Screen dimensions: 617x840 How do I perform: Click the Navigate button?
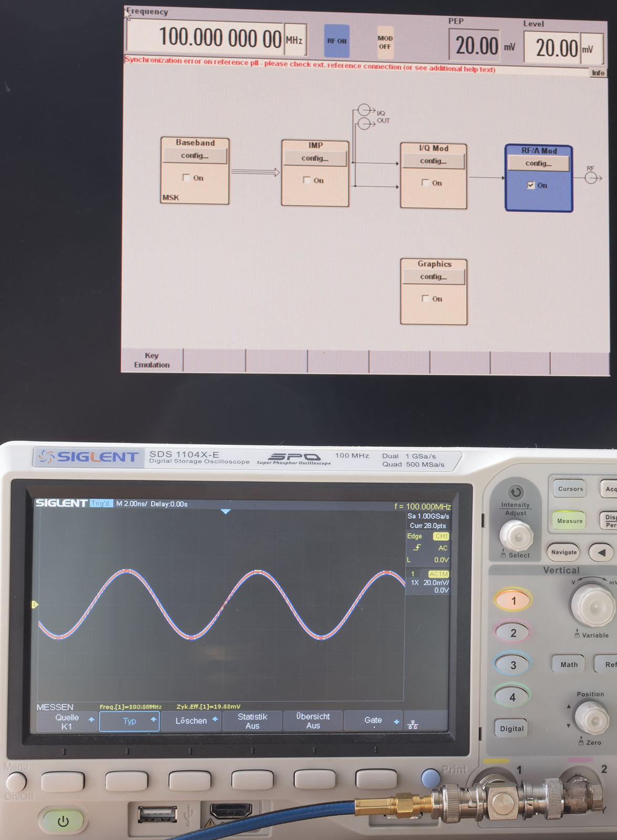pyautogui.click(x=564, y=552)
